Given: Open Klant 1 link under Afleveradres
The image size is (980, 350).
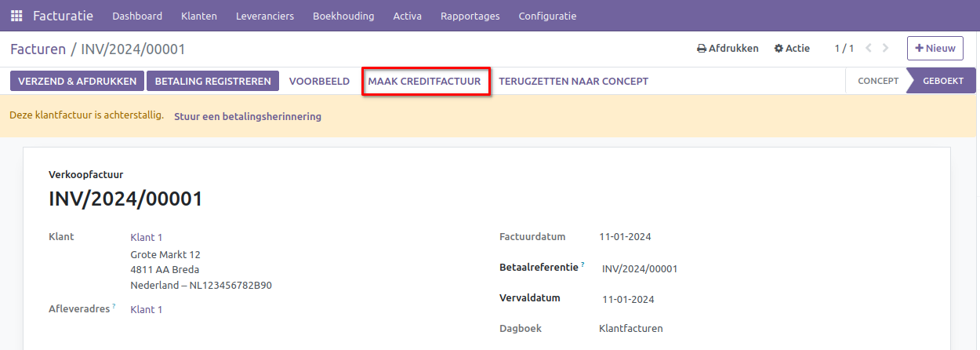Looking at the screenshot, I should [146, 309].
